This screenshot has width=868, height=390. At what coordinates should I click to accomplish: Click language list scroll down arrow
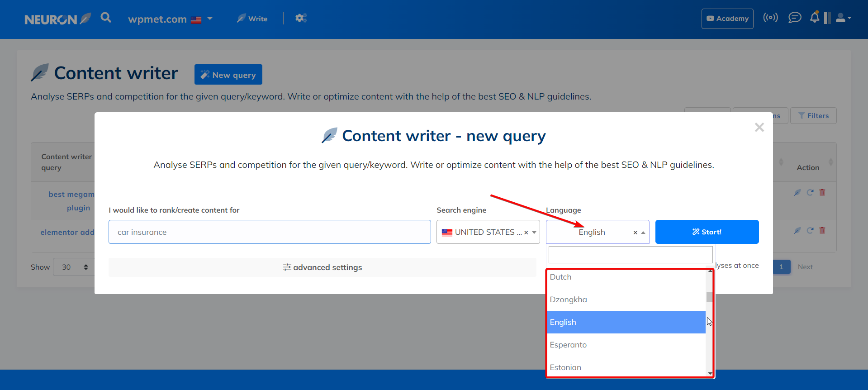tap(710, 373)
